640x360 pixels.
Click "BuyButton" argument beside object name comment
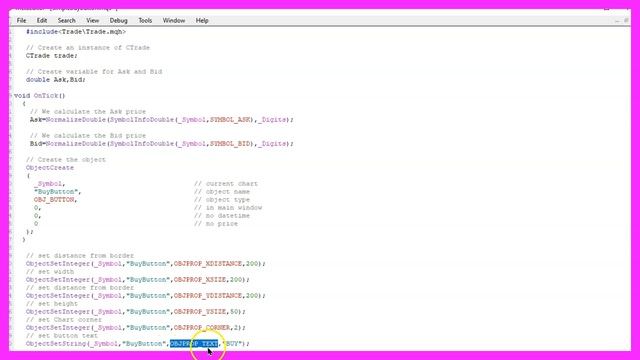tap(56, 191)
